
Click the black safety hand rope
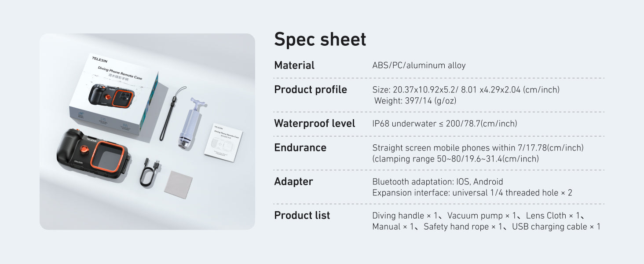tap(169, 115)
